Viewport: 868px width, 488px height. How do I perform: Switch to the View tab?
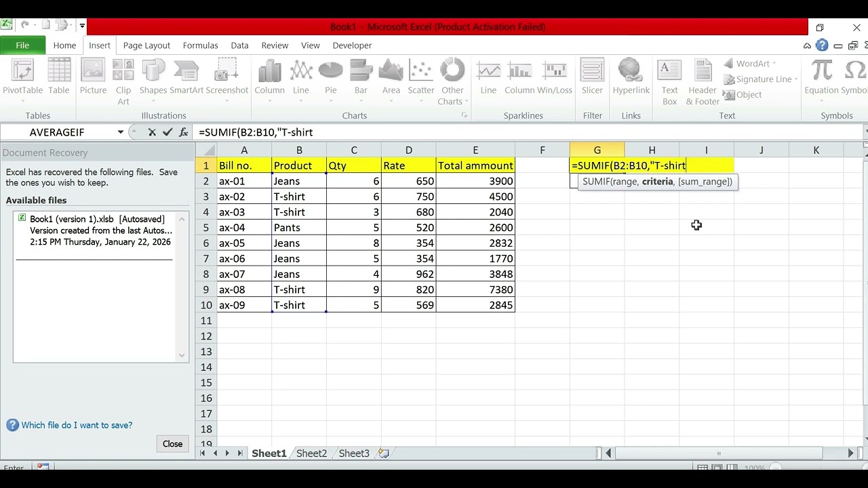311,45
